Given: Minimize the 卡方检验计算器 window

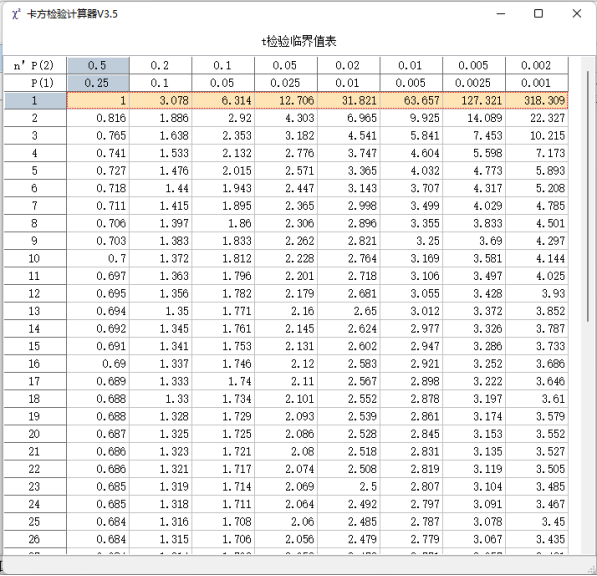Looking at the screenshot, I should (x=501, y=14).
